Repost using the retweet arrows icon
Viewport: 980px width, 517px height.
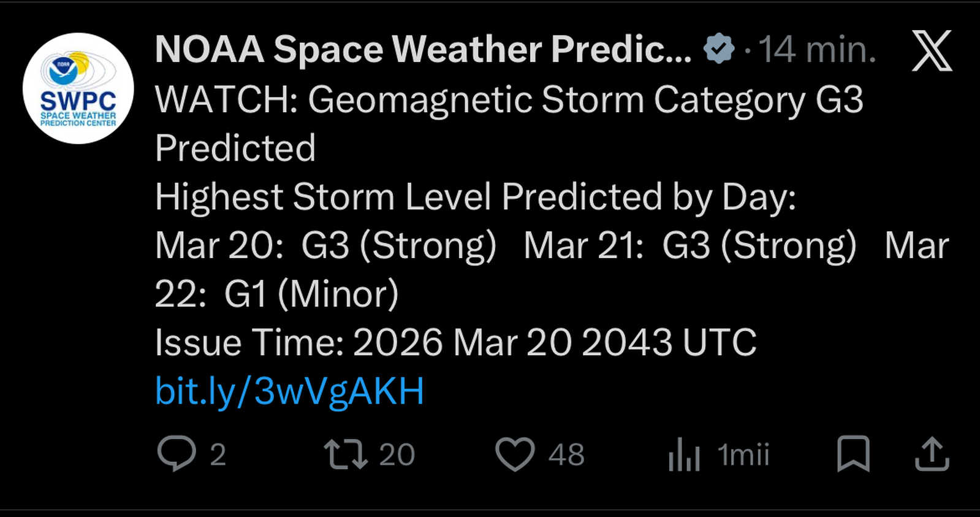[x=346, y=454]
